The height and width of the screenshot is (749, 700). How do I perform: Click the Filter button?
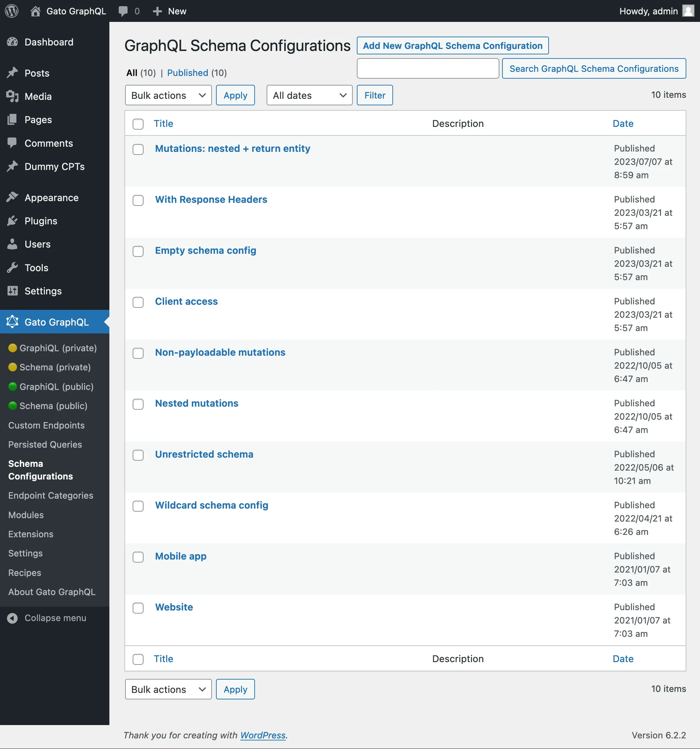[374, 95]
